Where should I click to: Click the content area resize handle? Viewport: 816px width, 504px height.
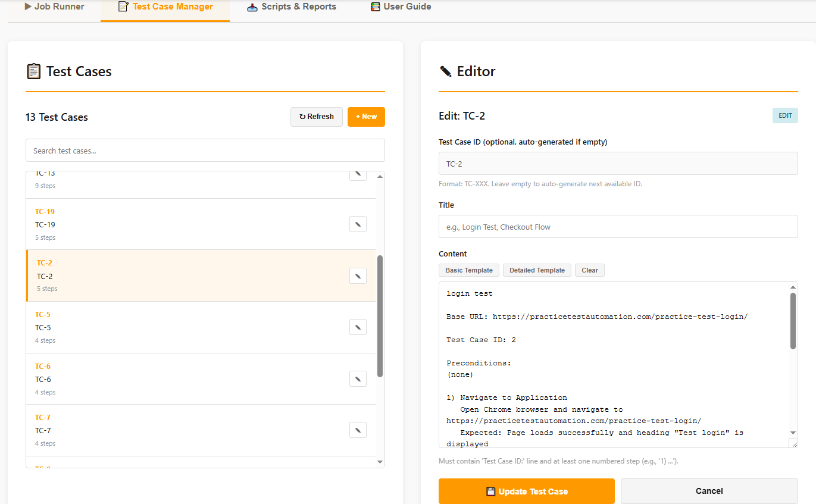point(793,443)
